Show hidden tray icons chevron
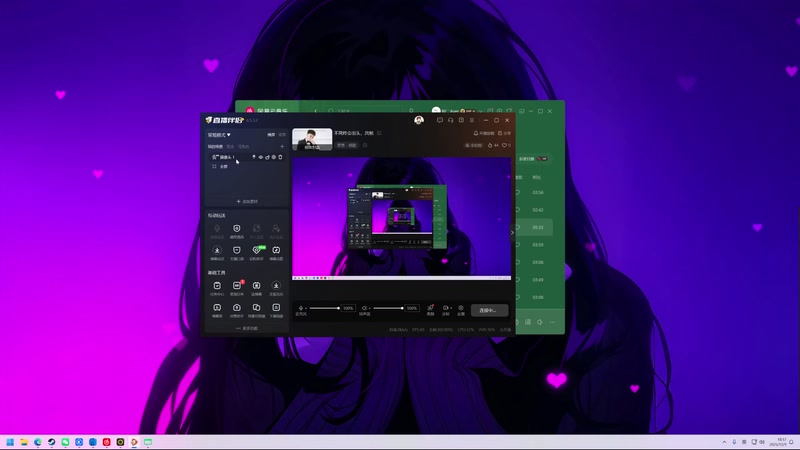Screen dimensions: 800x450 pyautogui.click(x=724, y=442)
